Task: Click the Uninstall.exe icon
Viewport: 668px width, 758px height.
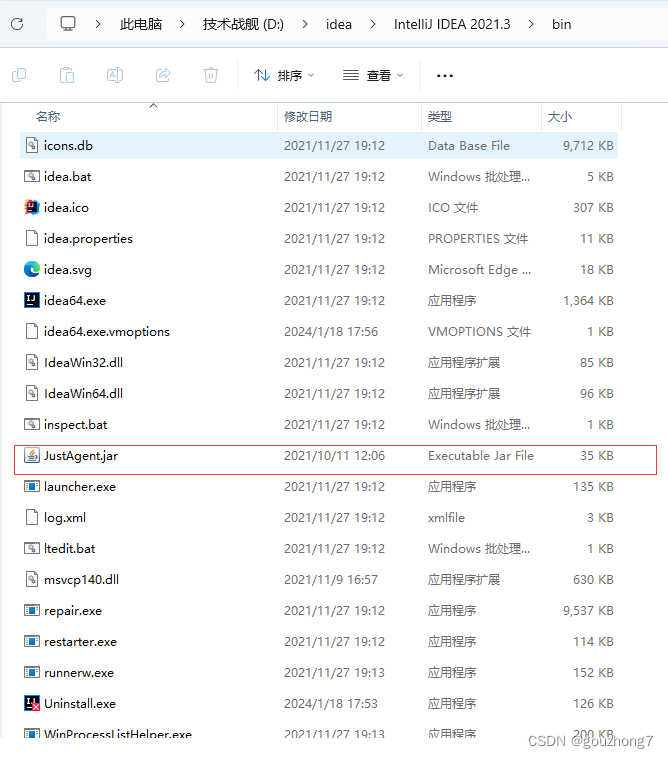Action: [x=32, y=703]
